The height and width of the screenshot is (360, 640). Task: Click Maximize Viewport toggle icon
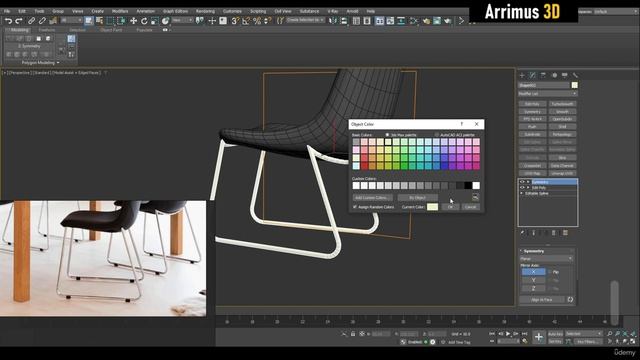tap(633, 341)
